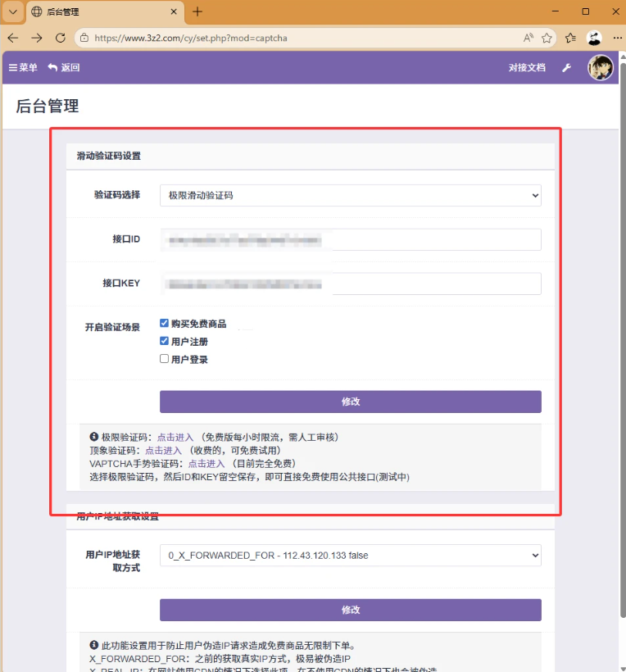Click the 返回 back link
This screenshot has height=672, width=626.
tap(64, 68)
